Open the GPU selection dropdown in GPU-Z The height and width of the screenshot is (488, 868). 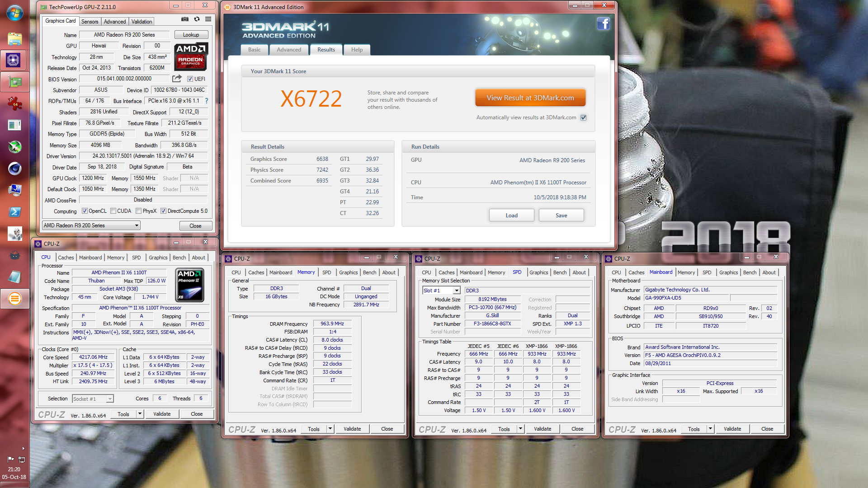point(91,225)
